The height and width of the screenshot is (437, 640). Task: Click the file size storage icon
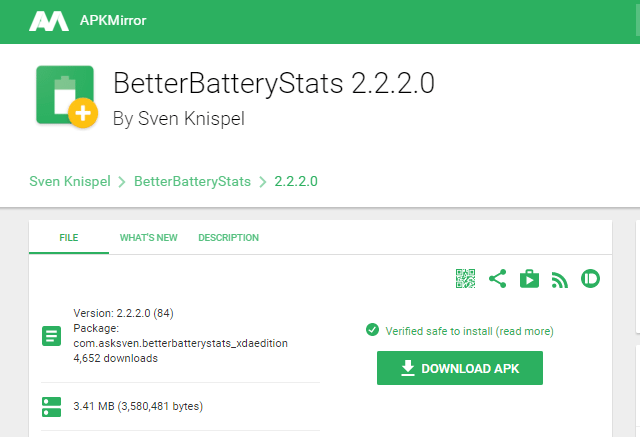coord(51,407)
